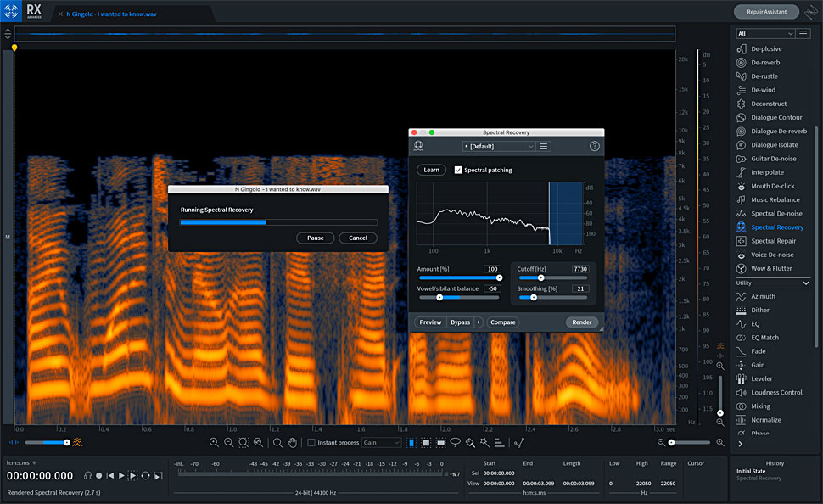This screenshot has width=823, height=504.
Task: Select the Grab hand tool
Action: click(293, 443)
